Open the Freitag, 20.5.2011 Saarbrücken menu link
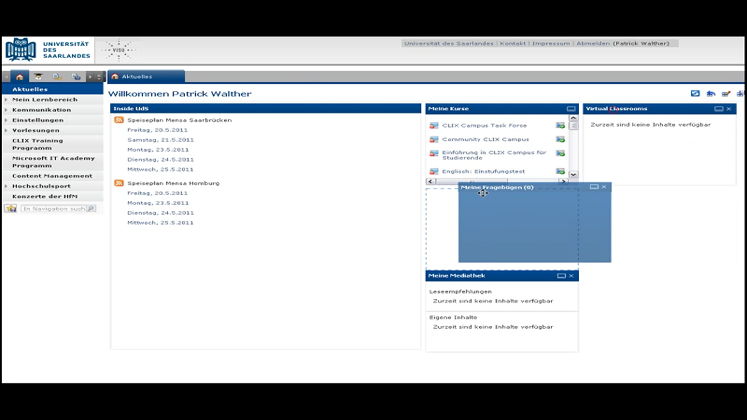Screen dimensions: 747x420 (157, 130)
